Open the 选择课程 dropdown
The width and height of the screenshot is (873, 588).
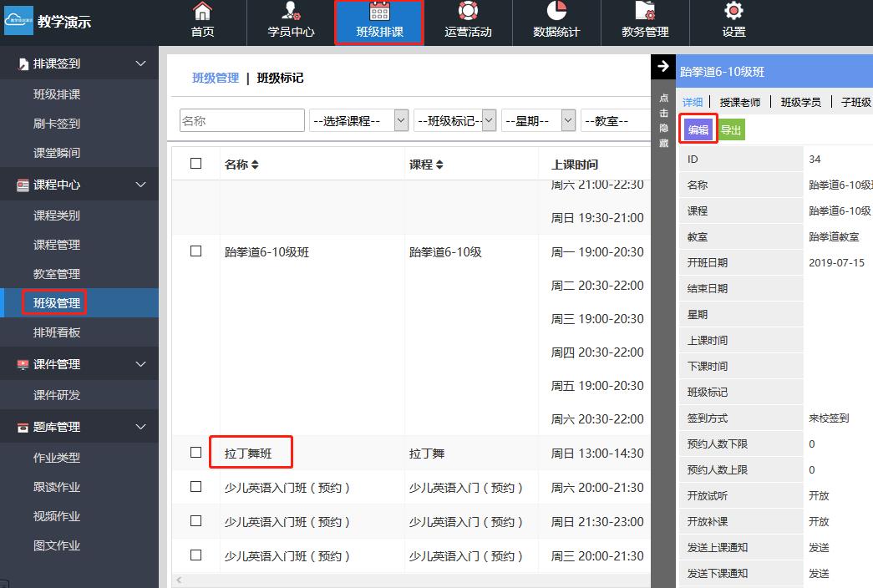click(358, 121)
